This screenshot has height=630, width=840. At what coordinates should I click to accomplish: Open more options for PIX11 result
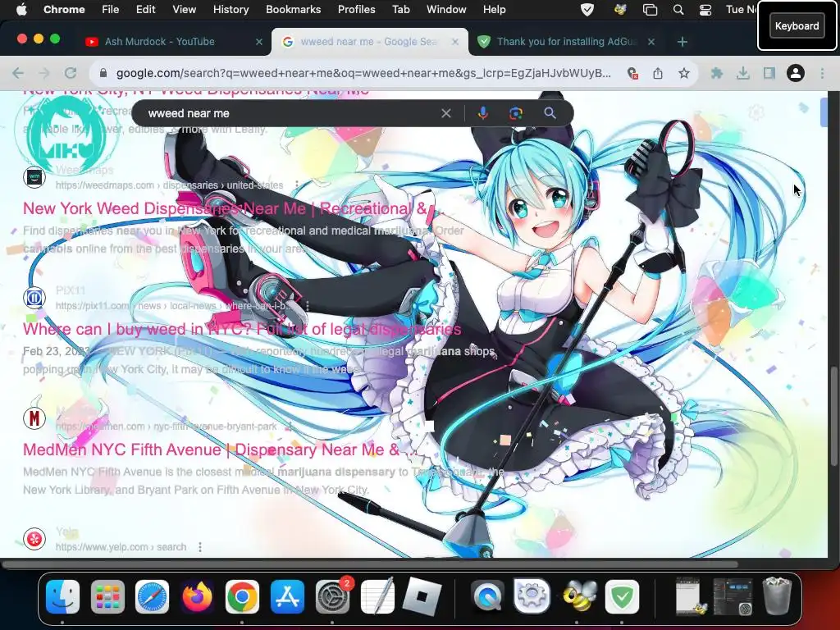(x=307, y=306)
